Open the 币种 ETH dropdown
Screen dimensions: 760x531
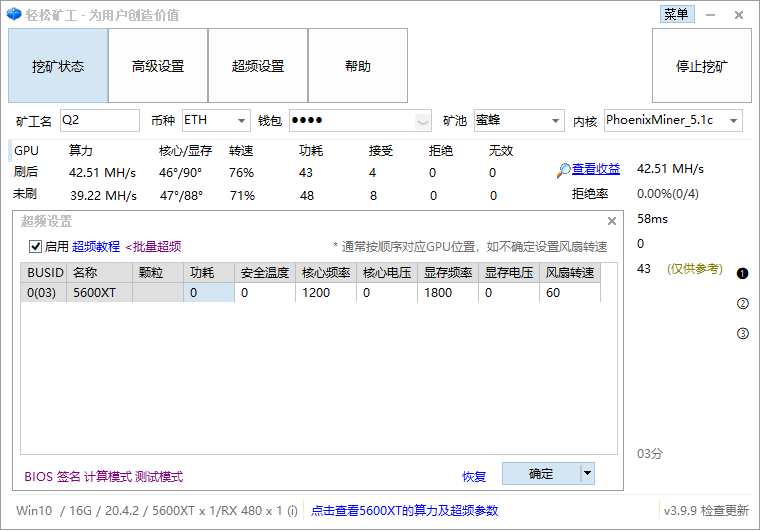(216, 121)
